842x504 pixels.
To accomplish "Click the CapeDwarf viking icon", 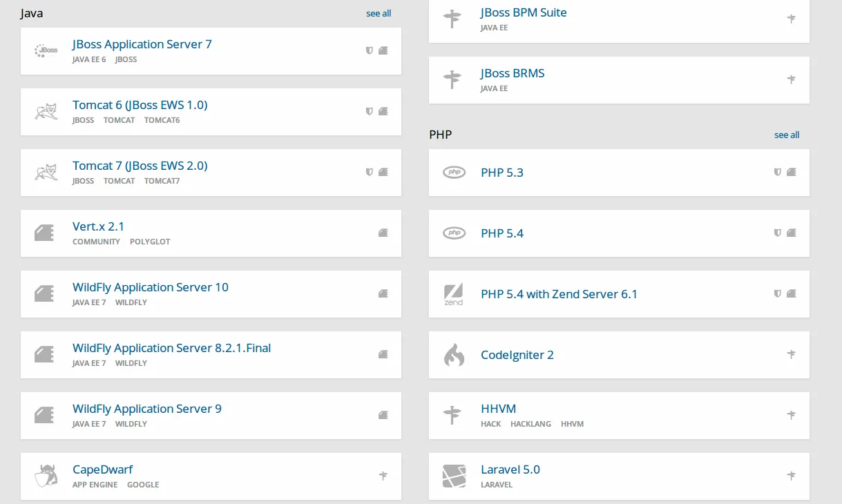I will (x=46, y=476).
